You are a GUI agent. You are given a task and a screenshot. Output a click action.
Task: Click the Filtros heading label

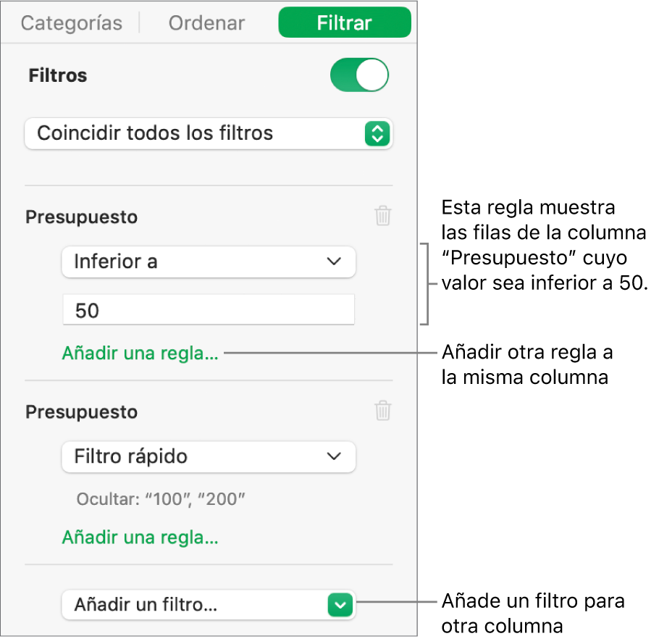pyautogui.click(x=58, y=75)
